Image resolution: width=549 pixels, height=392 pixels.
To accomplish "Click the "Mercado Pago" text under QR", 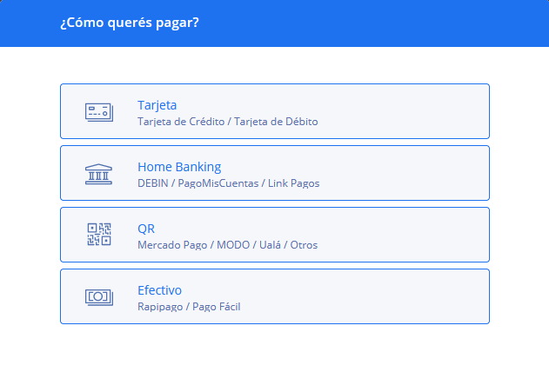I will pyautogui.click(x=171, y=245).
